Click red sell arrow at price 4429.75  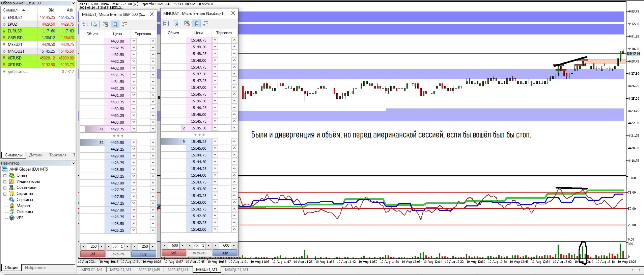(134, 129)
